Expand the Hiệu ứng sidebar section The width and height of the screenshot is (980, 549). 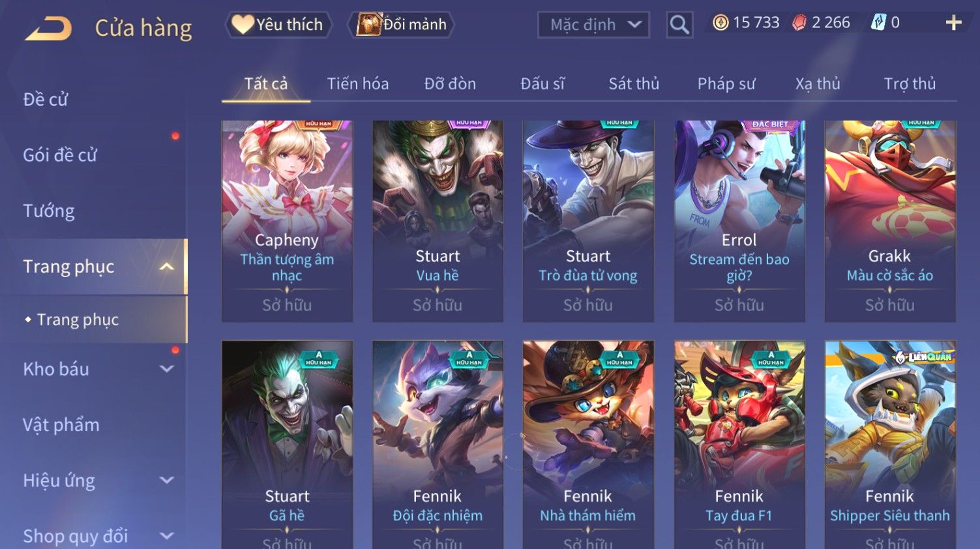167,481
